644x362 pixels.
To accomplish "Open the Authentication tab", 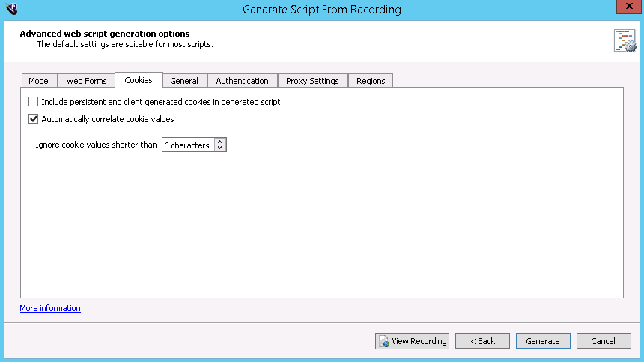I will pyautogui.click(x=242, y=81).
